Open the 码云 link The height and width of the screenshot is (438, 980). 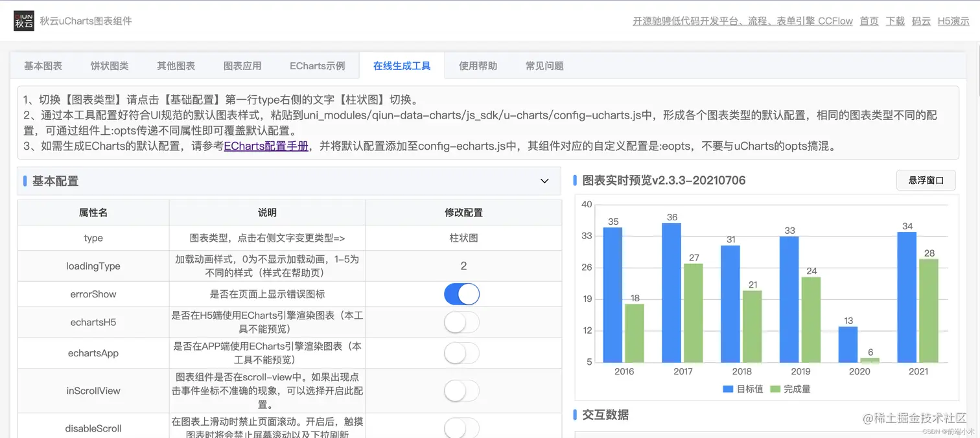921,21
